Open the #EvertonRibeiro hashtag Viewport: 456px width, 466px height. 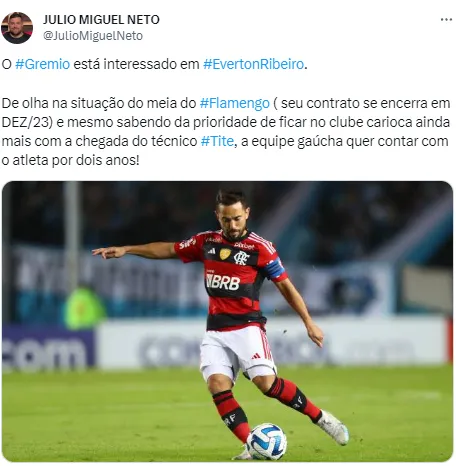click(x=254, y=64)
